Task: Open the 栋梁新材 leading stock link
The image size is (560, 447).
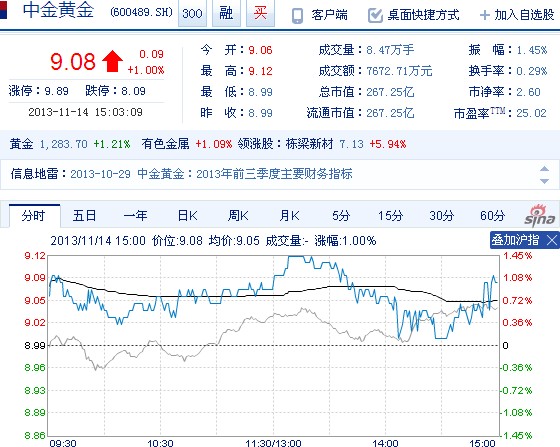Action: pos(309,144)
